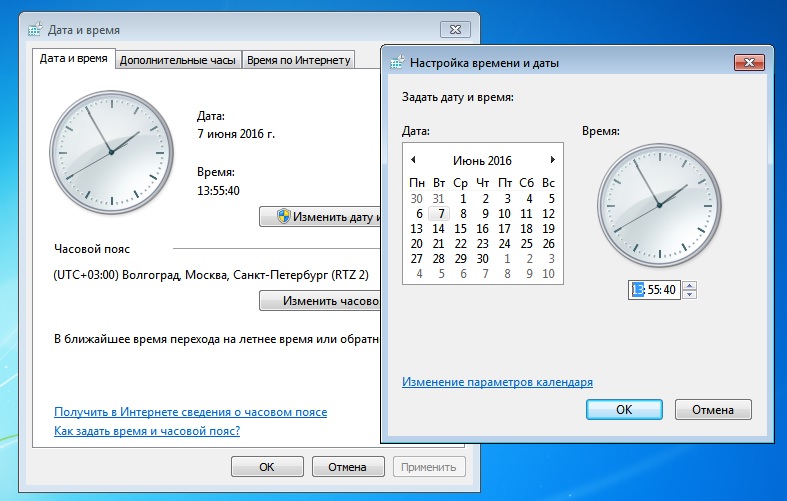Select June 27 in the calendar
This screenshot has width=787, height=501.
pyautogui.click(x=417, y=259)
